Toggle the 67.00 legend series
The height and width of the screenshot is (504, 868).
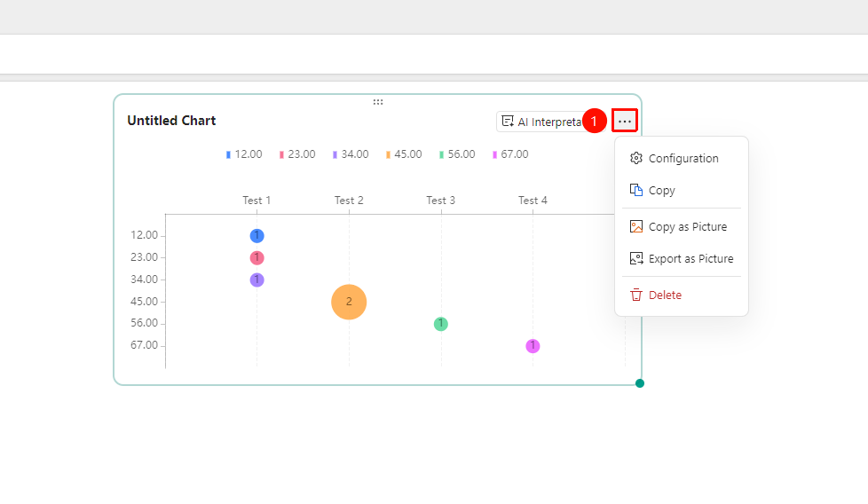coord(510,154)
